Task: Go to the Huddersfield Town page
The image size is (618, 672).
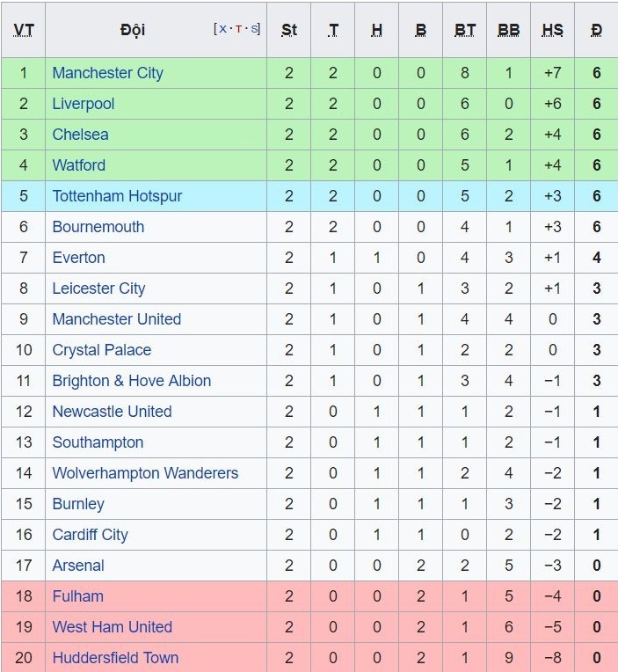Action: 115,658
